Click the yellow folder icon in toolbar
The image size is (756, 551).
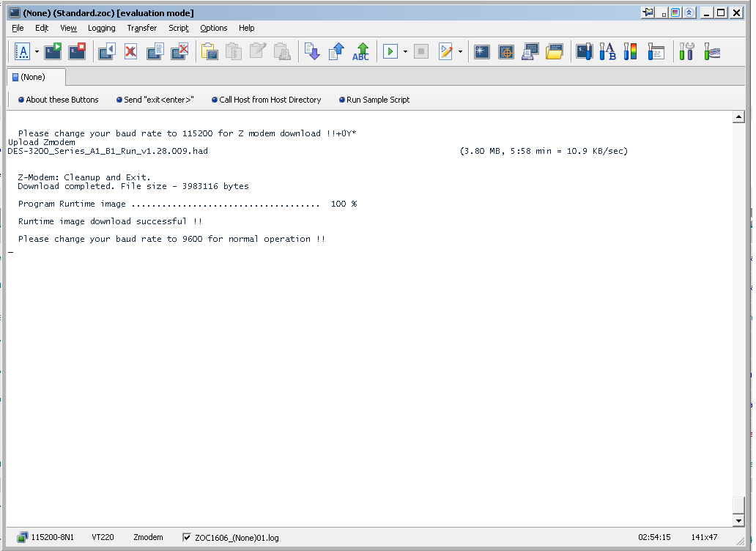[555, 52]
